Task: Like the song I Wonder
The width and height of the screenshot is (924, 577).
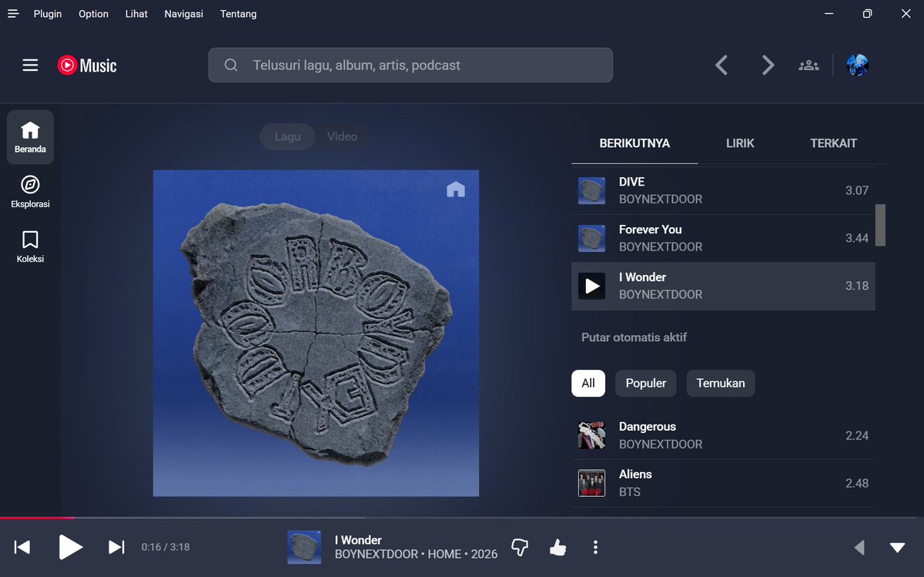Action: [x=557, y=548]
